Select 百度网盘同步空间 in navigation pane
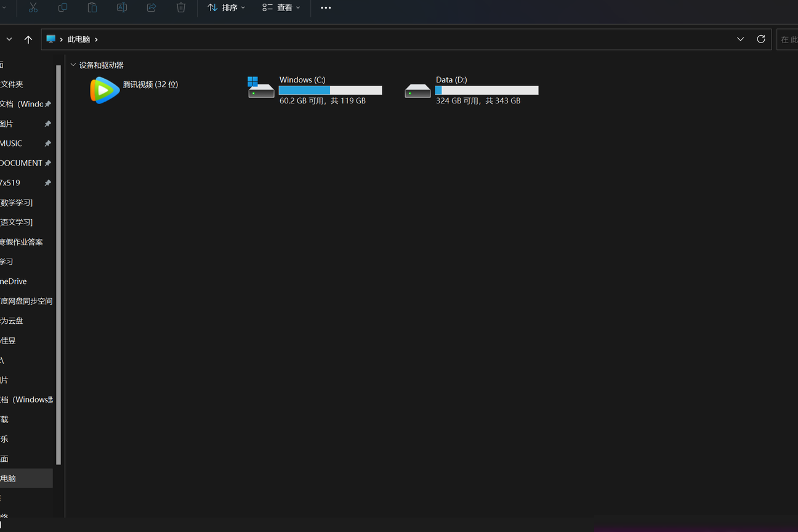Image resolution: width=798 pixels, height=532 pixels. (26, 301)
